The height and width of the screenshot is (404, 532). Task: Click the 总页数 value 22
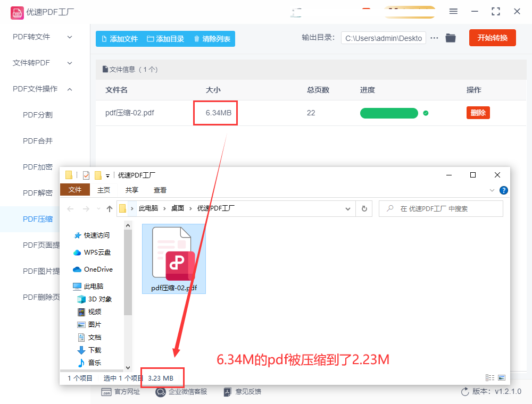[311, 113]
